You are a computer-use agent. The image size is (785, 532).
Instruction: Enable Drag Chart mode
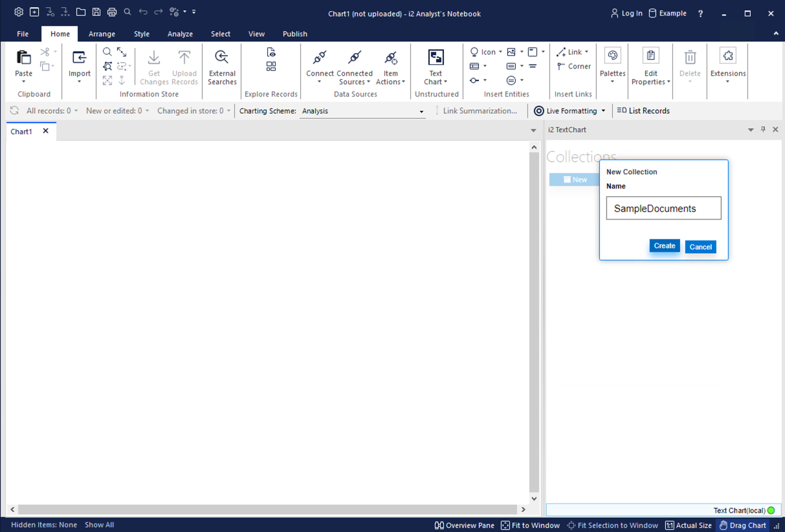[x=743, y=526]
